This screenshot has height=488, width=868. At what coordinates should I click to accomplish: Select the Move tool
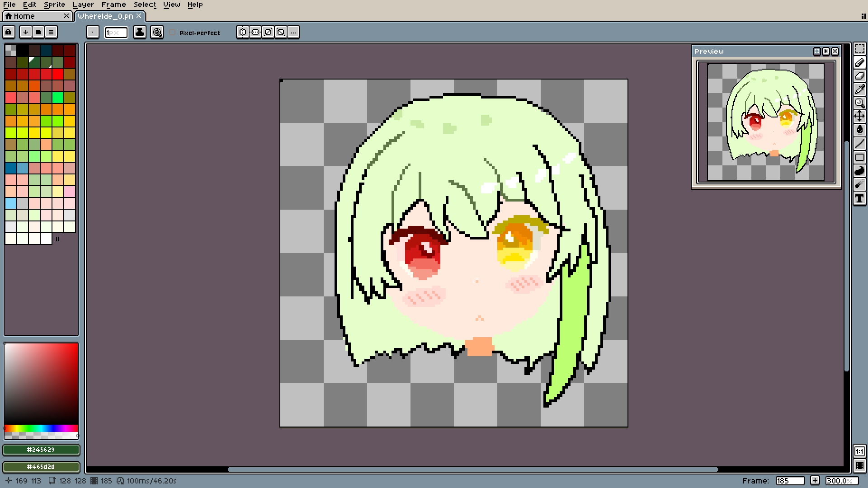(859, 117)
